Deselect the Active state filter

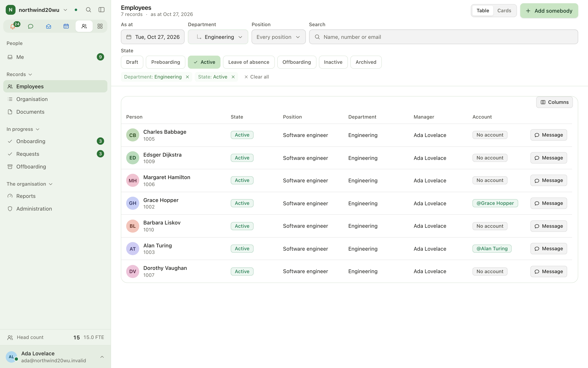[204, 62]
